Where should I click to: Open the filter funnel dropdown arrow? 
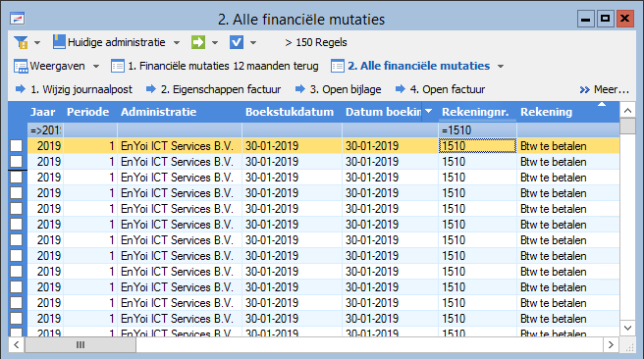[37, 43]
